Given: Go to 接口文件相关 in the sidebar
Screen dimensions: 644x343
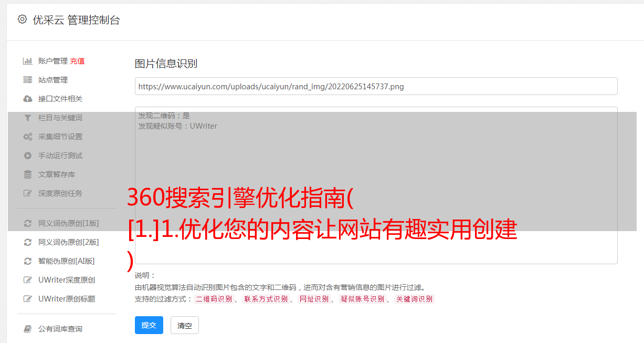Looking at the screenshot, I should pos(60,99).
